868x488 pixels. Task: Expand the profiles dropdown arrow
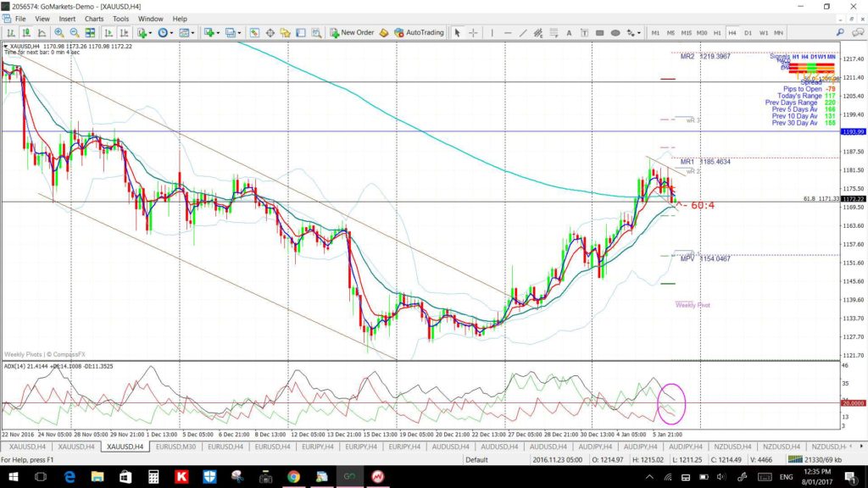point(239,33)
